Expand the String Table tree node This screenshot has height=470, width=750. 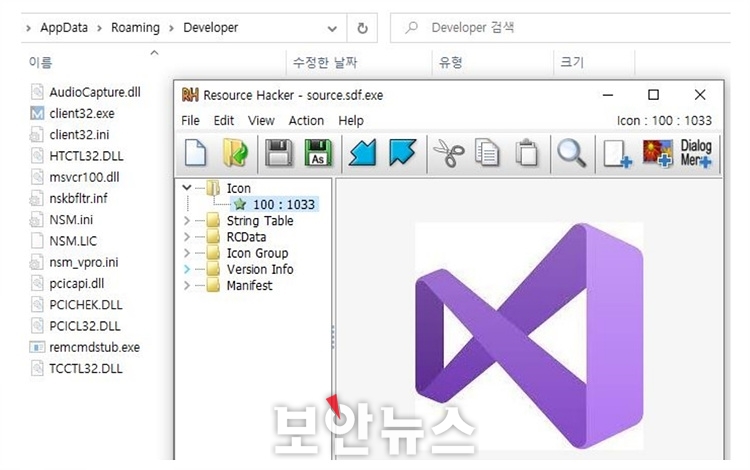[187, 221]
